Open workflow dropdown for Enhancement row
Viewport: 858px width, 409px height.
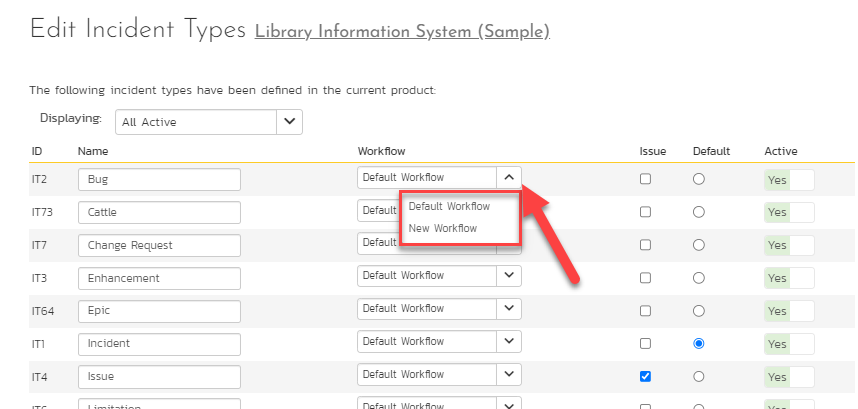[508, 275]
